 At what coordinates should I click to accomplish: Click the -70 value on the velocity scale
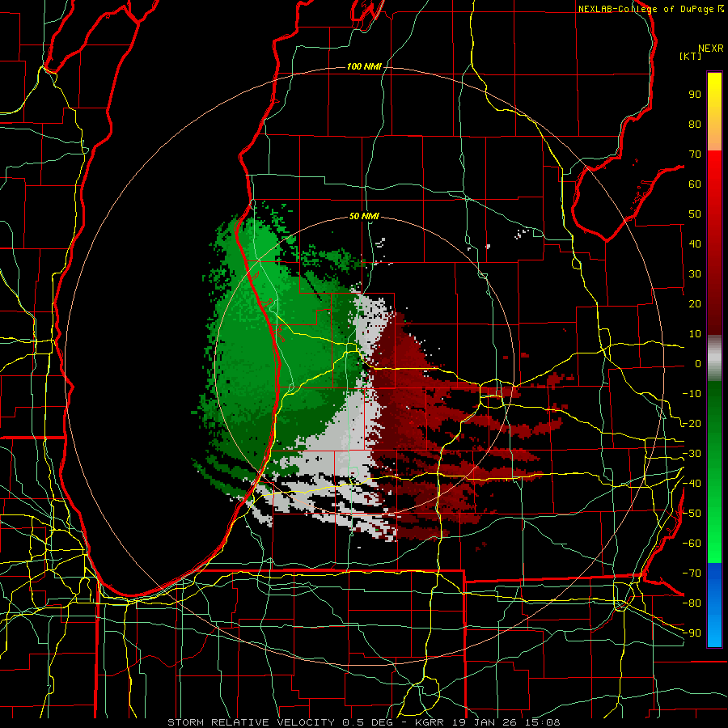tap(692, 574)
